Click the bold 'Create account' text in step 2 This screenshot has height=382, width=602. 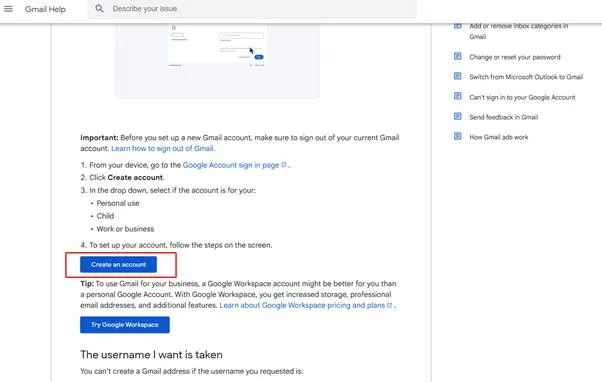135,178
